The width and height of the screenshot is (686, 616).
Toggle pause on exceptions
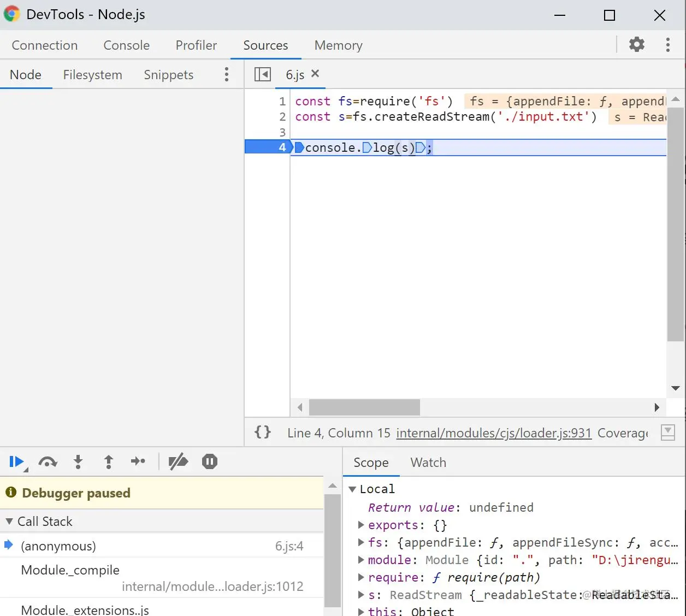[x=210, y=462]
